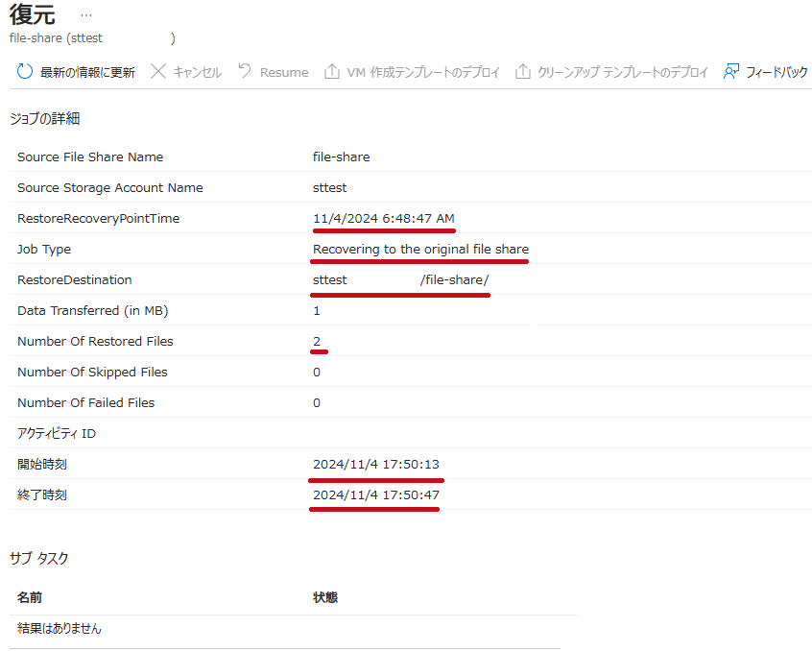The image size is (812, 651).
Task: Open the フィードバック link
Action: [776, 73]
